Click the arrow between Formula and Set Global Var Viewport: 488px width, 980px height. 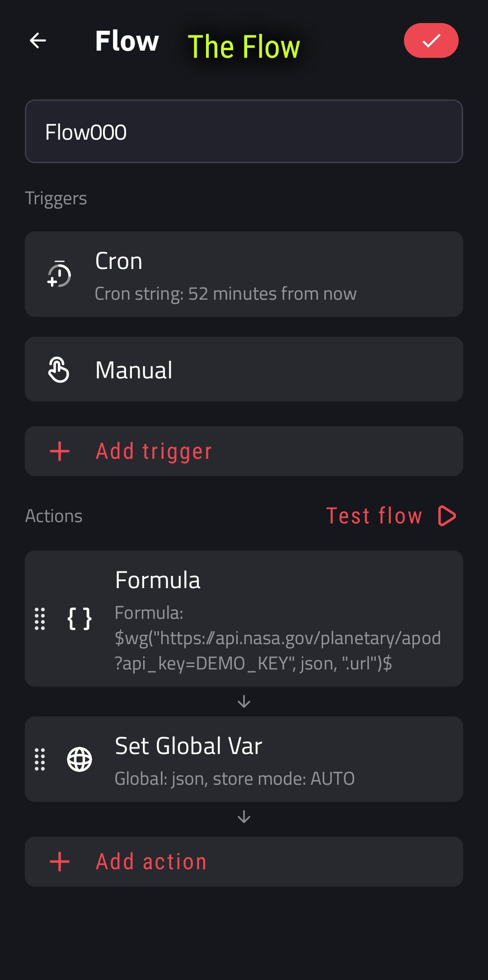pos(244,702)
